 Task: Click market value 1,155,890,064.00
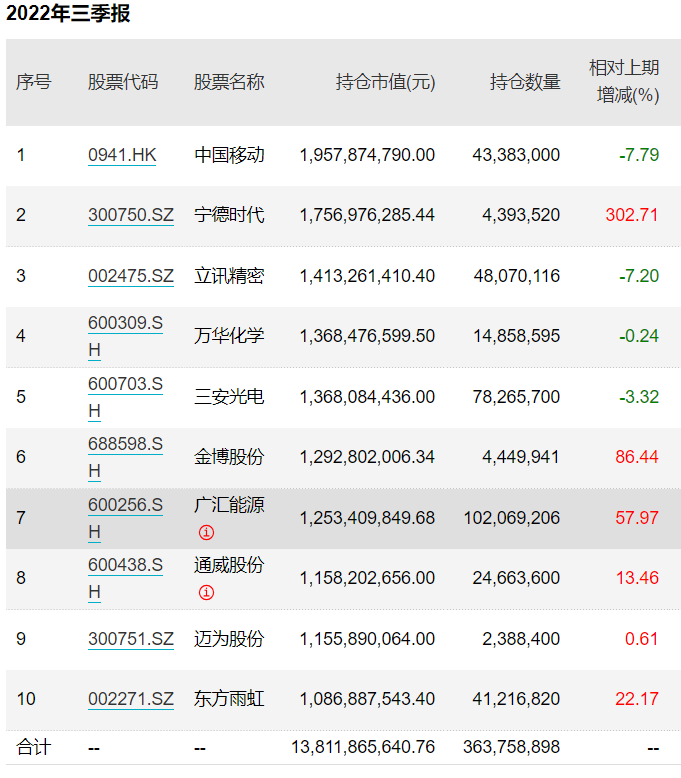click(367, 639)
